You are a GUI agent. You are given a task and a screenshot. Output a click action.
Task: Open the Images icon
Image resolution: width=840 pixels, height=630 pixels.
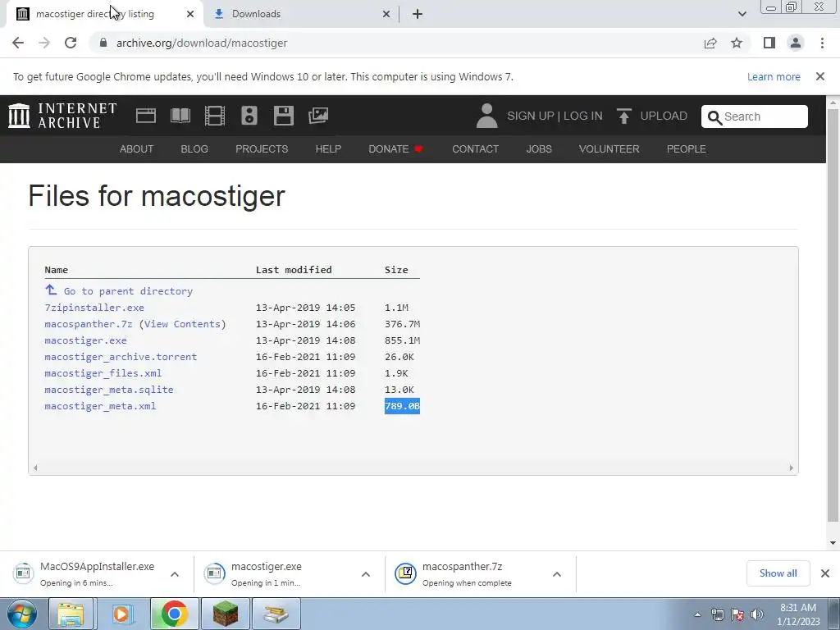coord(318,116)
